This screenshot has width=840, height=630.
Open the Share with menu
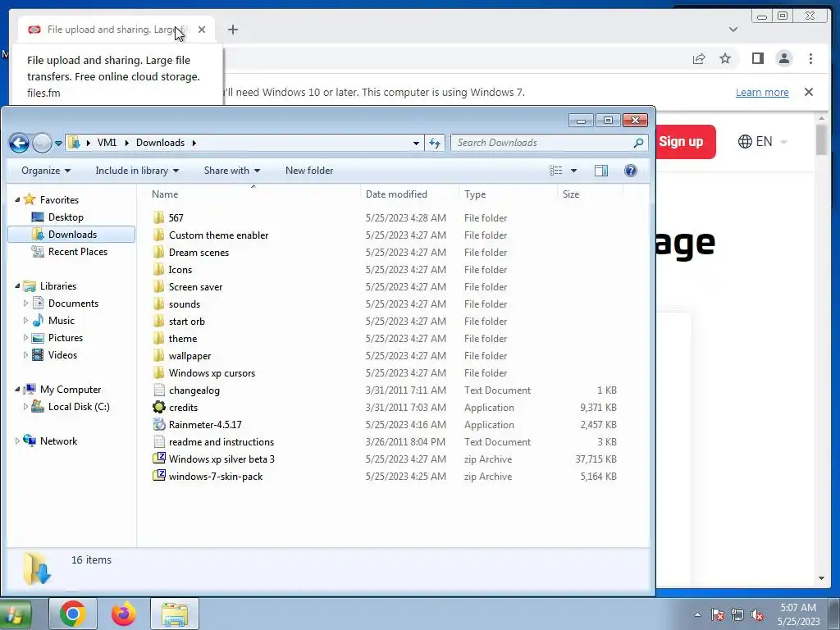[232, 171]
